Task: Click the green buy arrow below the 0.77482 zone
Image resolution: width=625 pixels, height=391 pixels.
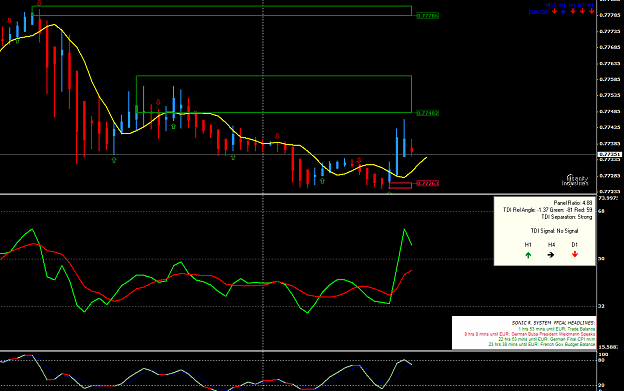Action: [x=173, y=126]
